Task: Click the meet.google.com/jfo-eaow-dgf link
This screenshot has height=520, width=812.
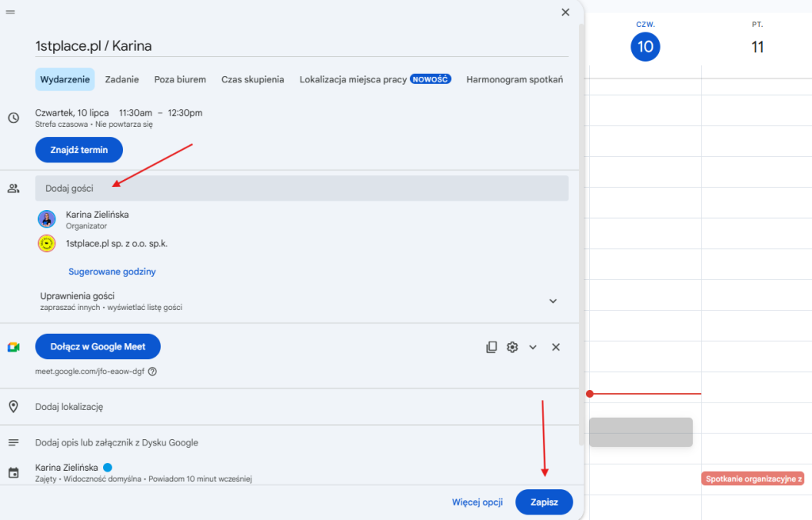Action: point(90,371)
